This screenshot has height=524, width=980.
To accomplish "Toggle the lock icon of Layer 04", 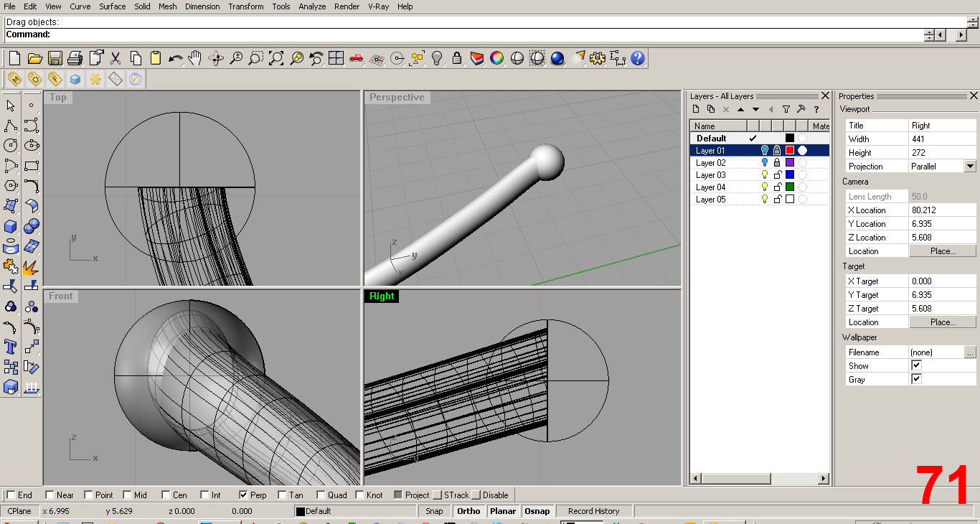I will tap(777, 187).
